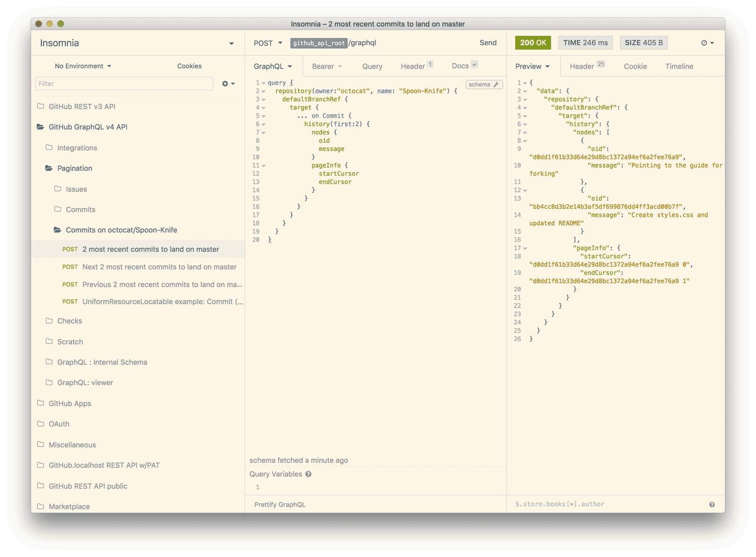The width and height of the screenshot is (756, 557).
Task: Click the folder icon beside Issues
Action: [x=58, y=189]
